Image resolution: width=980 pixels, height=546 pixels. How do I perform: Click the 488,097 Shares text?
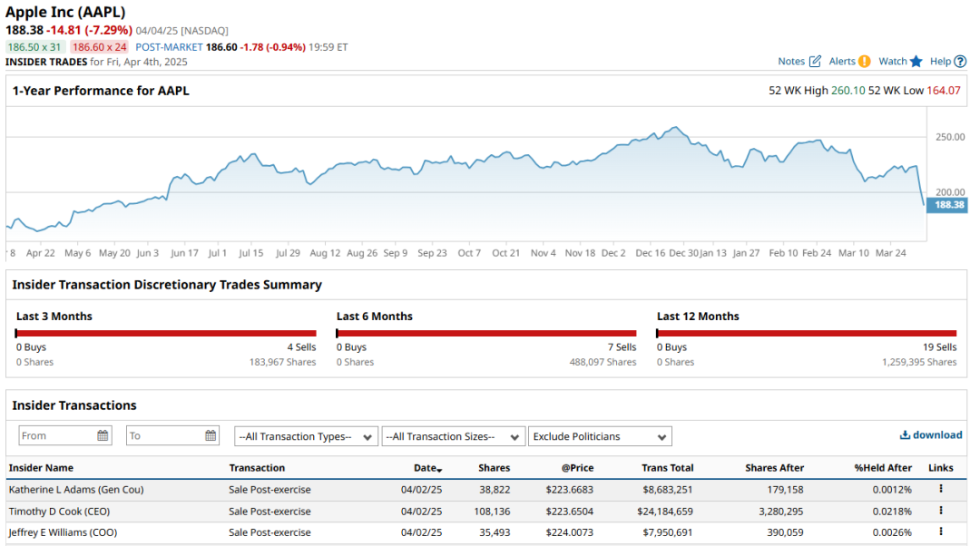click(603, 362)
